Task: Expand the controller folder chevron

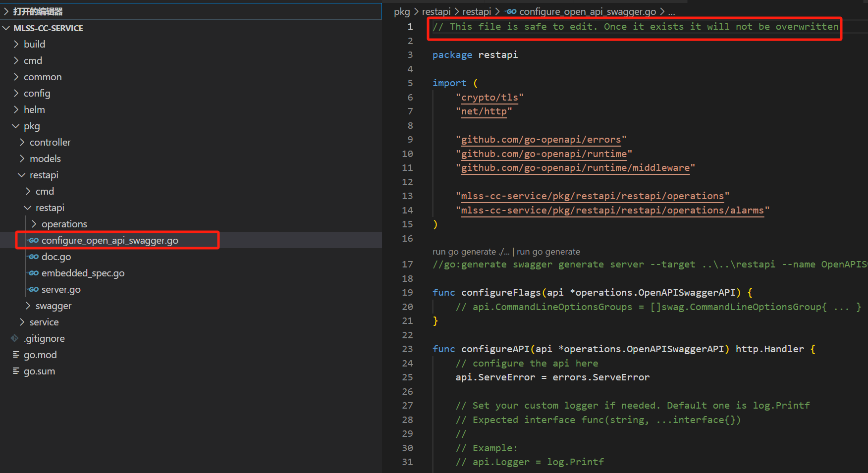Action: click(22, 142)
